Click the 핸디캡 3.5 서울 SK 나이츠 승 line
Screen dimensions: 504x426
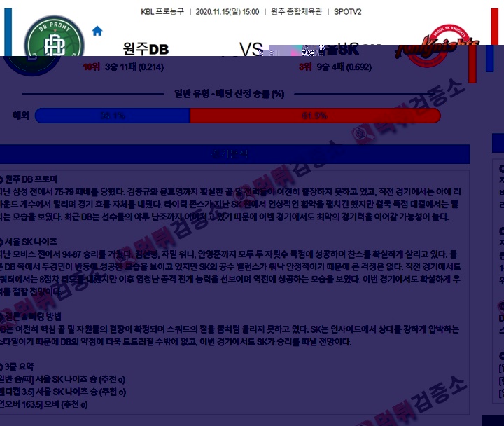[63, 392]
